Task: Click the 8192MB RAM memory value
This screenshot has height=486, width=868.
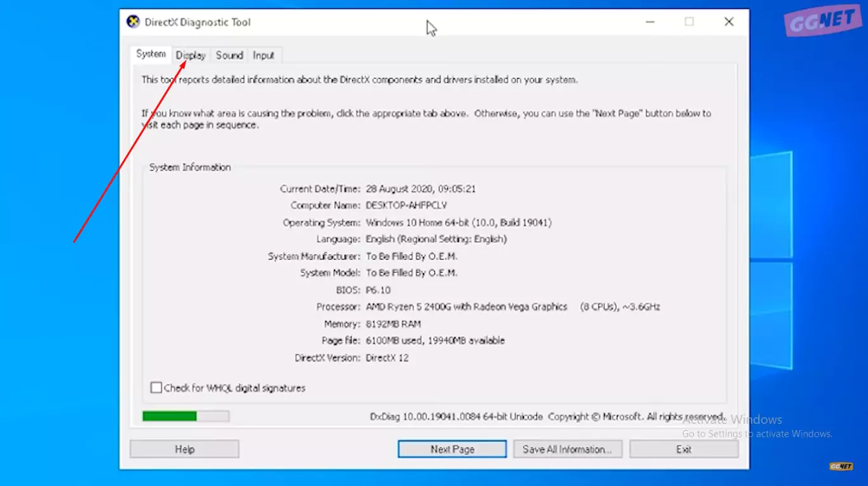Action: pos(393,323)
